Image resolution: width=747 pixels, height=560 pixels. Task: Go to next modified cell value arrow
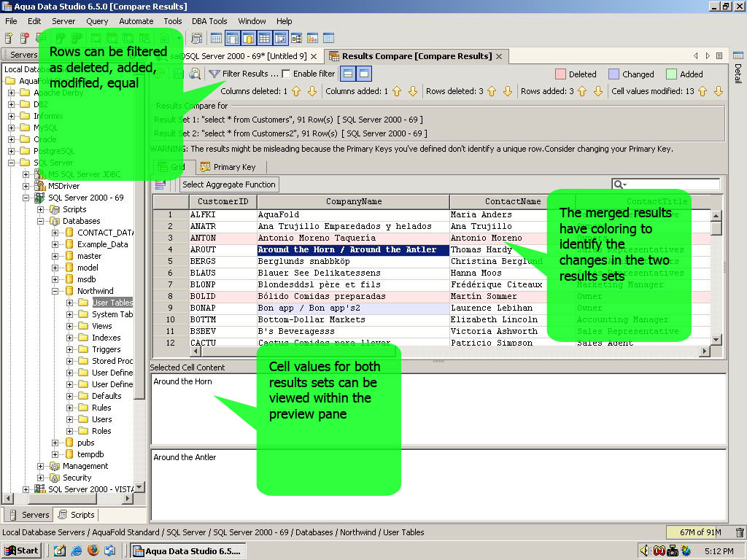tap(719, 91)
